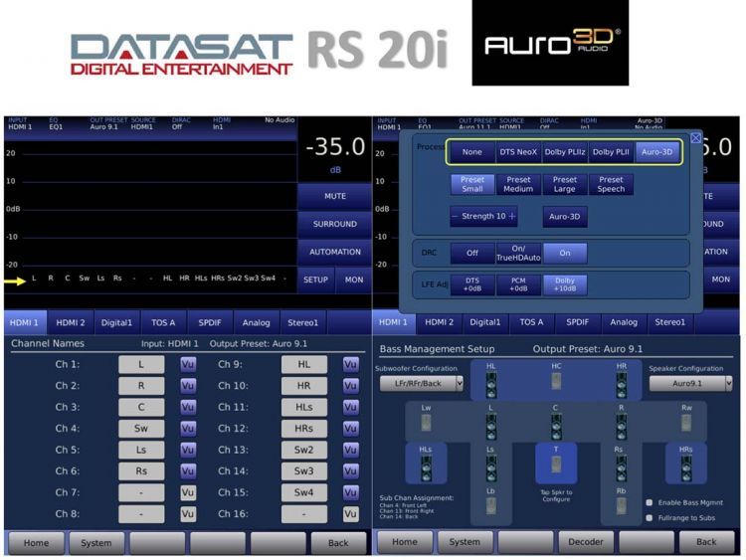The height and width of the screenshot is (560, 746).
Task: Click the SETUP button
Action: [x=316, y=280]
